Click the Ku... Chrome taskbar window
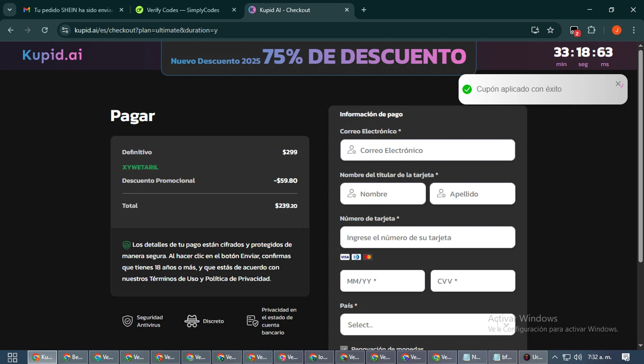Image resolution: width=644 pixels, height=364 pixels. 43,357
